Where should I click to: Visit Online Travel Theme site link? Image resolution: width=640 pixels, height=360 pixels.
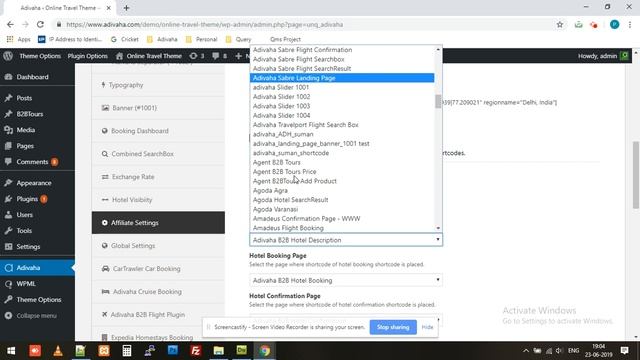pos(149,56)
